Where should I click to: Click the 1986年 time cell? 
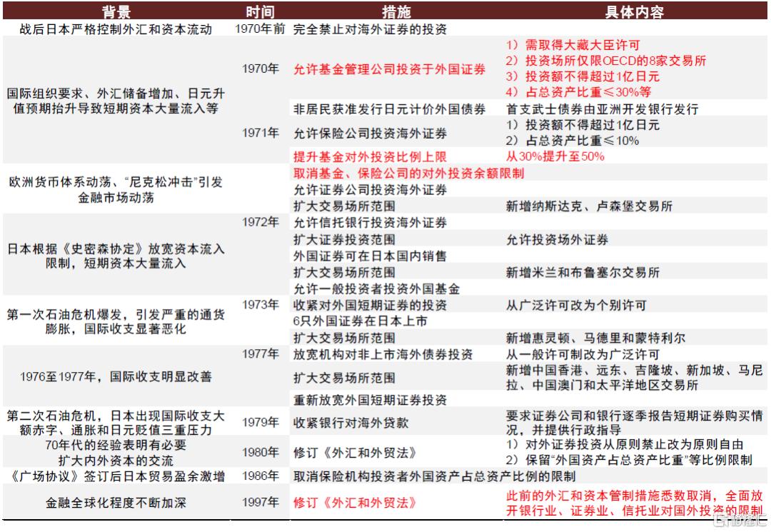click(260, 476)
